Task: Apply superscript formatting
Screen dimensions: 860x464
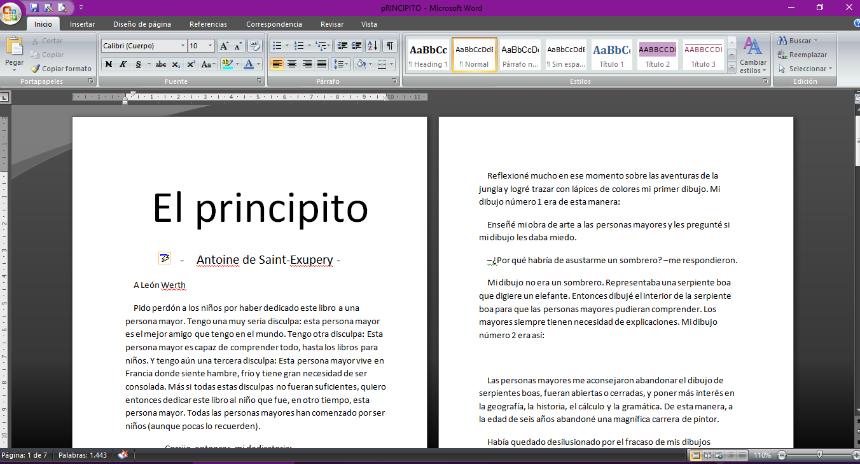Action: coord(190,64)
